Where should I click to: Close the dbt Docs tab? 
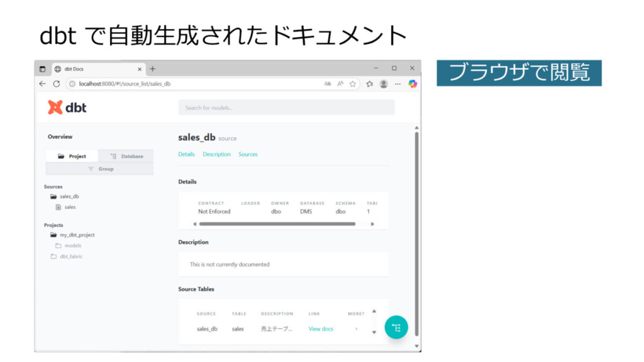click(140, 69)
